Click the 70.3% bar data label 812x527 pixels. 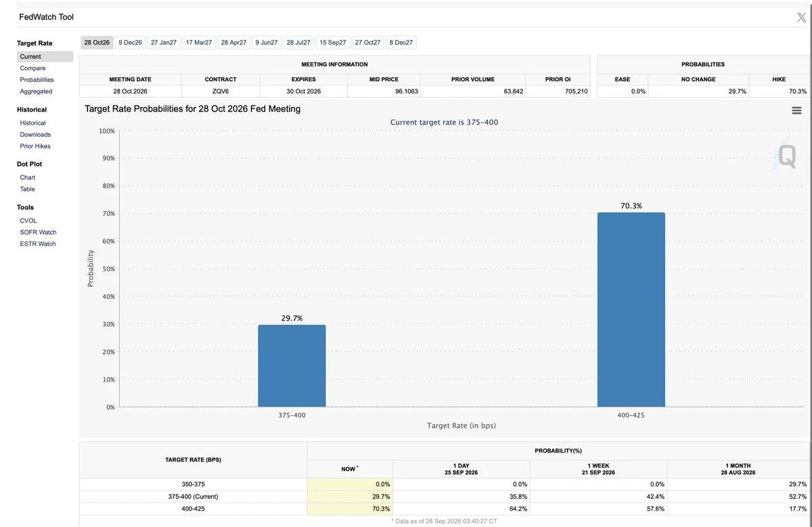click(631, 206)
